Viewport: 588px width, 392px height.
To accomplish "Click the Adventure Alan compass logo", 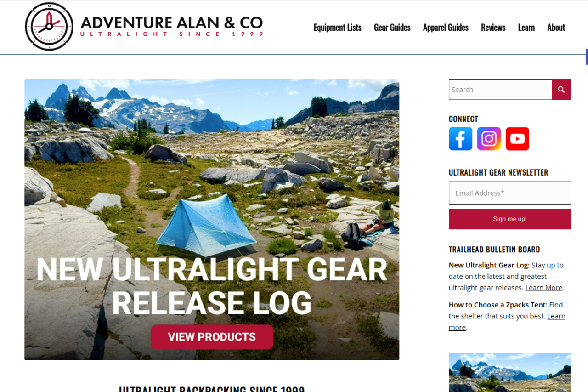I will point(49,27).
